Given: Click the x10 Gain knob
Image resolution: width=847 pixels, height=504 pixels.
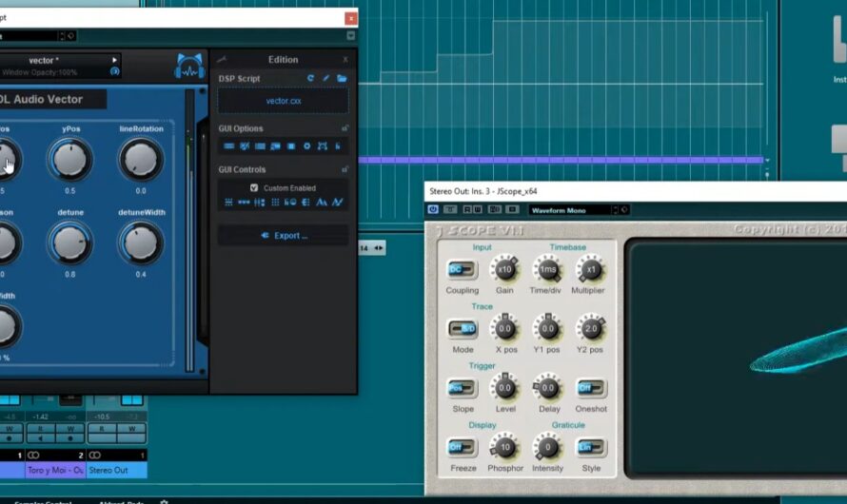Looking at the screenshot, I should tap(505, 269).
